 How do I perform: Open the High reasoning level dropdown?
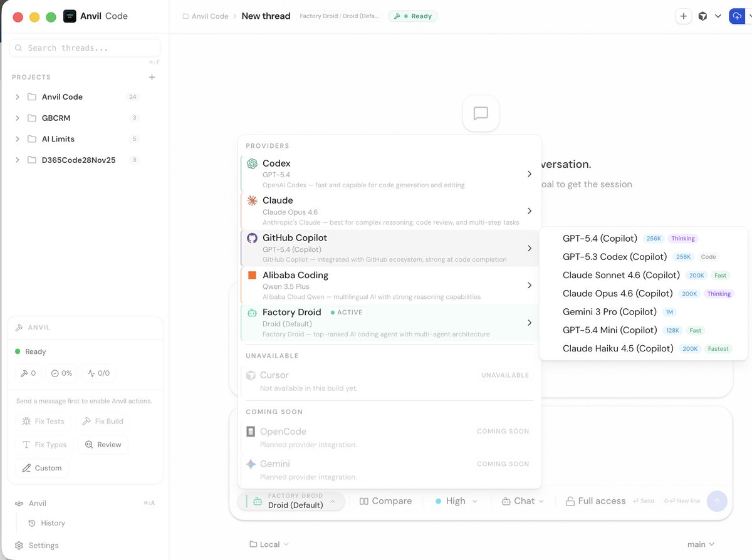[x=456, y=501]
